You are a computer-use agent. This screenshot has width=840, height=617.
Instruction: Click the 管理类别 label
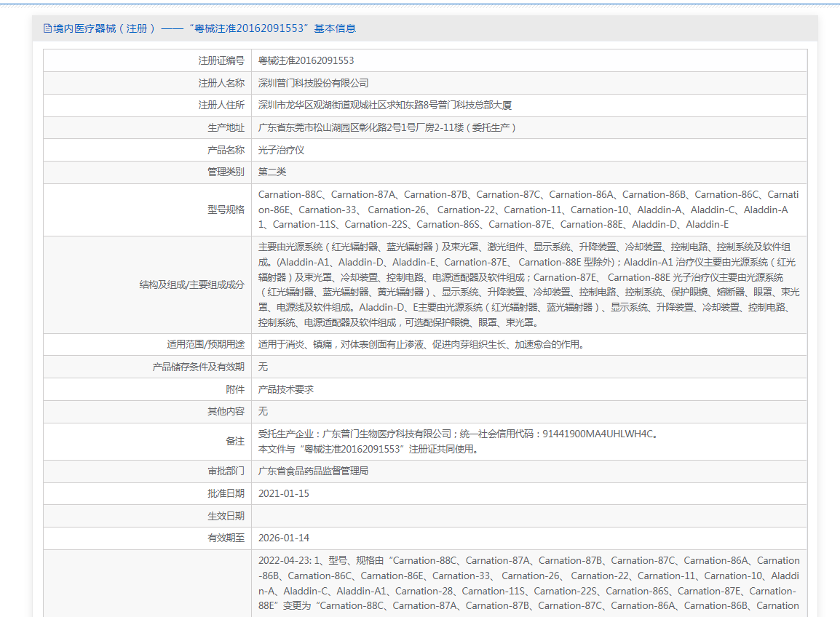pyautogui.click(x=226, y=172)
